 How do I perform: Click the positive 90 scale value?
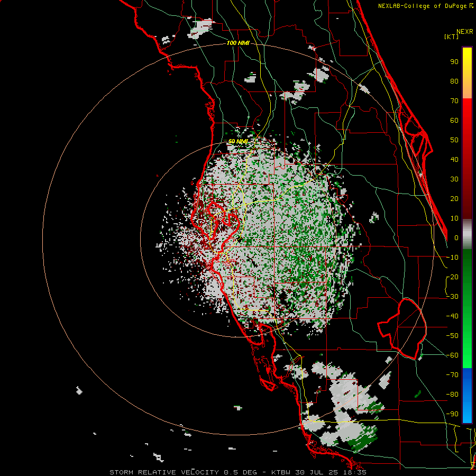coord(454,62)
